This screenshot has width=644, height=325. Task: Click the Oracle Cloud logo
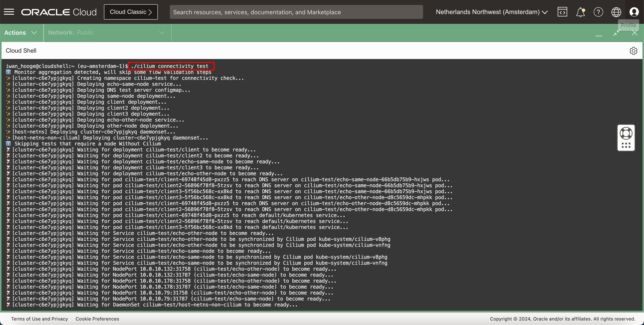59,12
